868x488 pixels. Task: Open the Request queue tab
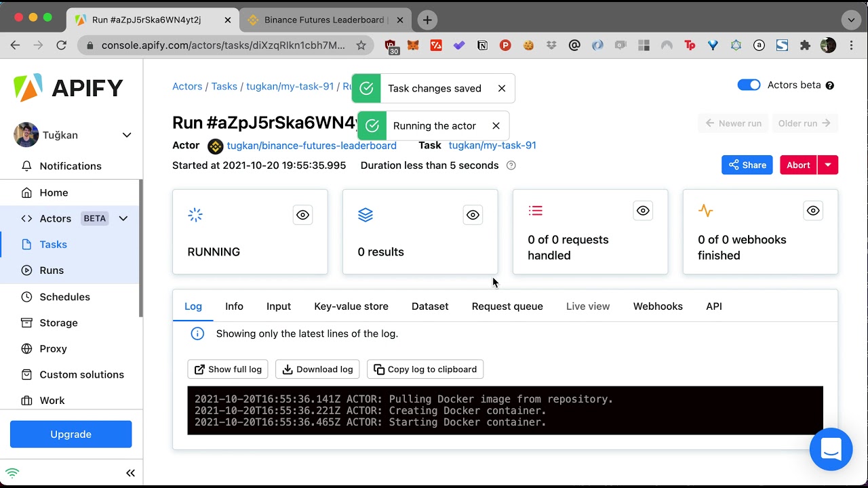click(507, 306)
